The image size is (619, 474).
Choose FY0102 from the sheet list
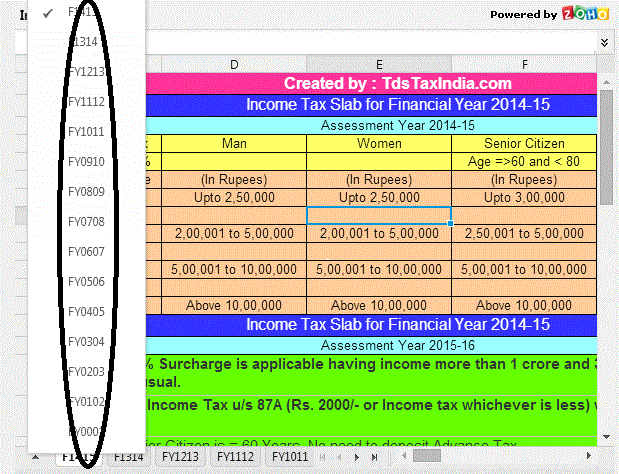(86, 402)
